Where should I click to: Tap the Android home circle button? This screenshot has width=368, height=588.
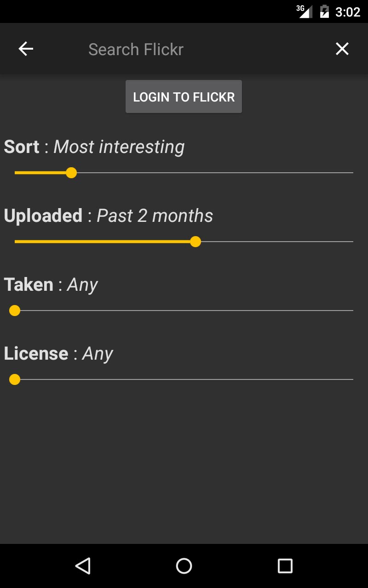click(184, 566)
